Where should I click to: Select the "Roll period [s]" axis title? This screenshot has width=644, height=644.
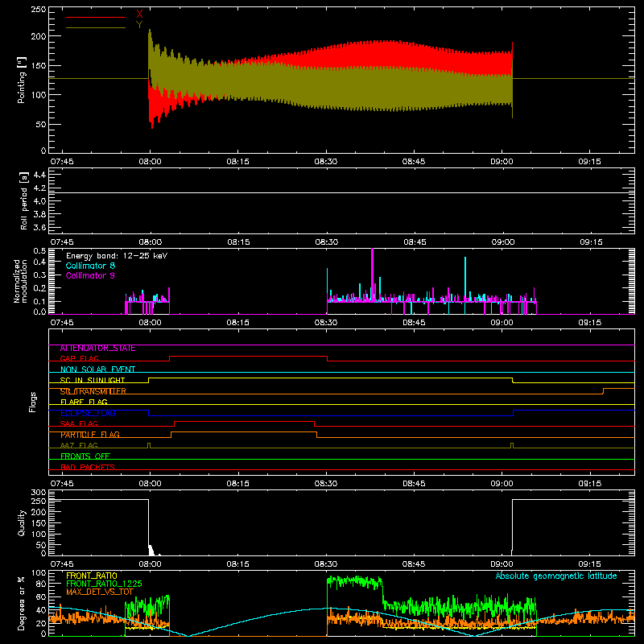[23, 200]
